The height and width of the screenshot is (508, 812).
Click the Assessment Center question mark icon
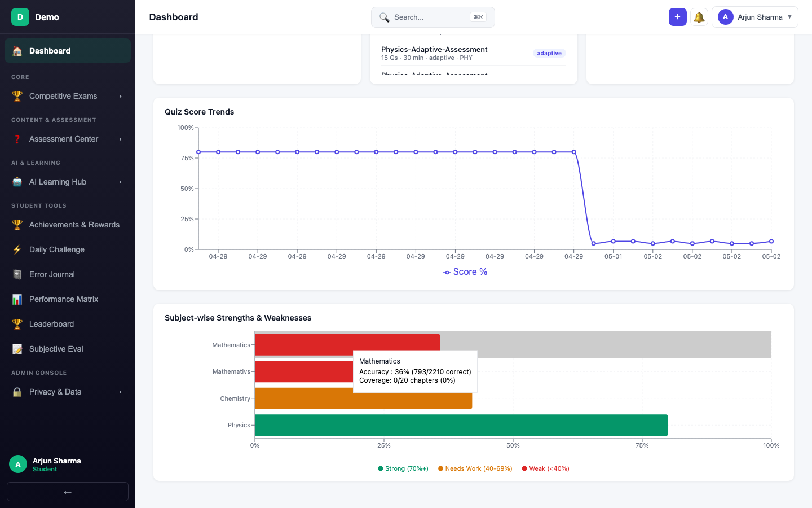17,139
